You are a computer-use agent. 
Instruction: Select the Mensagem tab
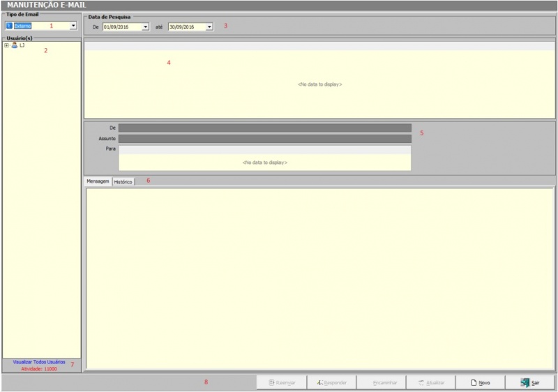click(x=98, y=181)
